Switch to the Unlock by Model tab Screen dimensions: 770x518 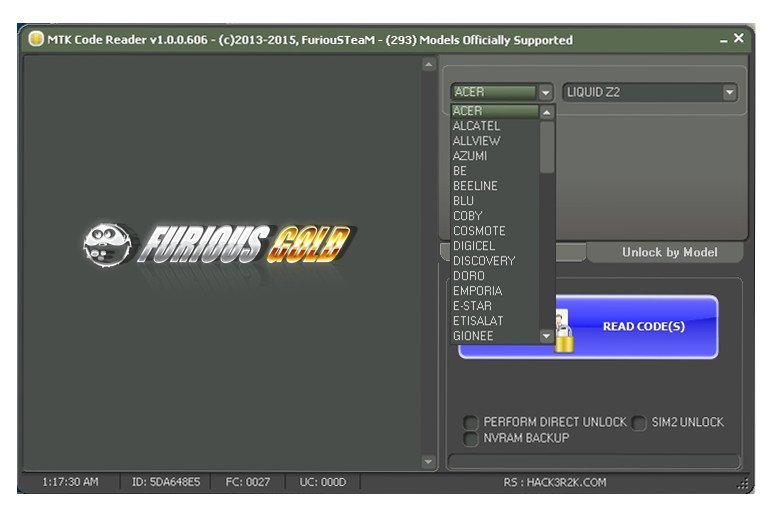click(x=665, y=252)
